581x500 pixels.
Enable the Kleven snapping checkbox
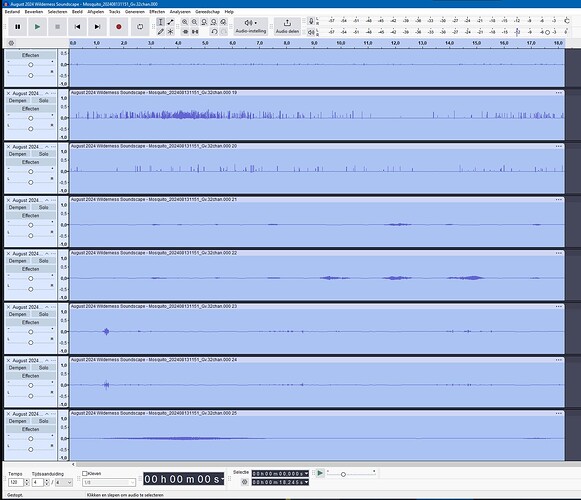(x=84, y=473)
